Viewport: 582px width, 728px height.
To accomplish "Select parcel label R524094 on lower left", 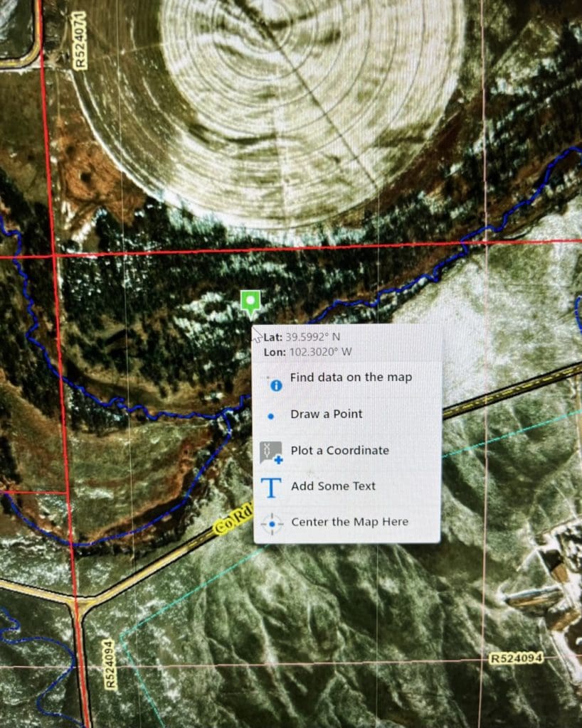I will click(108, 665).
